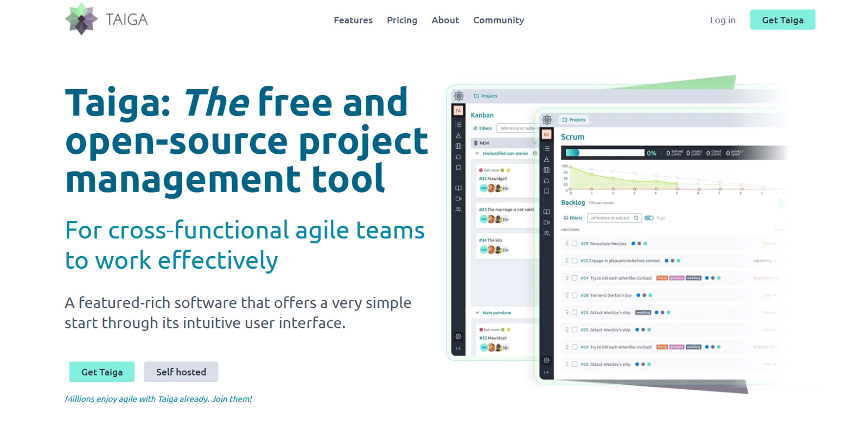Click the Log in link
Screen dimensions: 868x431
click(x=723, y=20)
